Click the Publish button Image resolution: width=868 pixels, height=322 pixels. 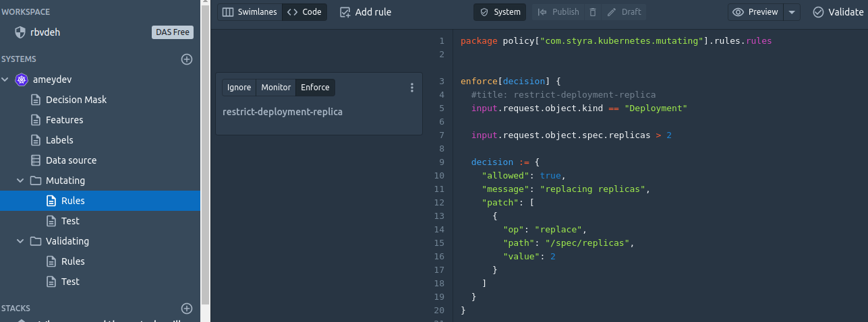click(558, 12)
